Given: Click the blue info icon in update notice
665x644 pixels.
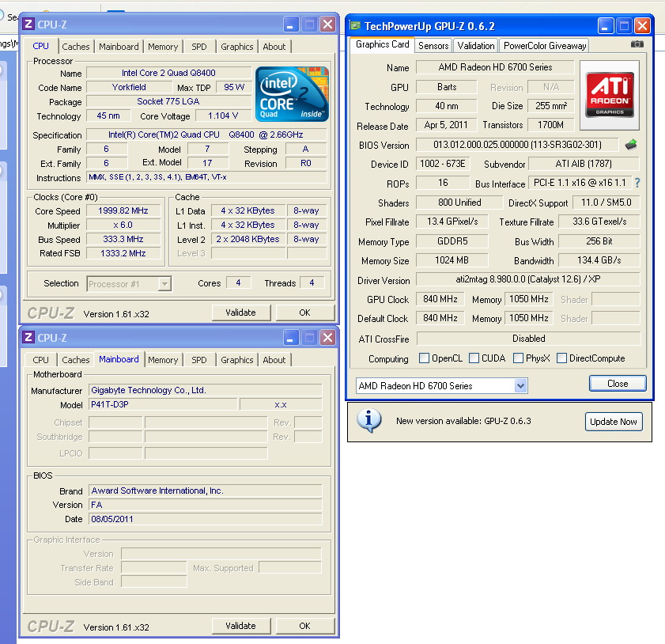Looking at the screenshot, I should (x=369, y=420).
